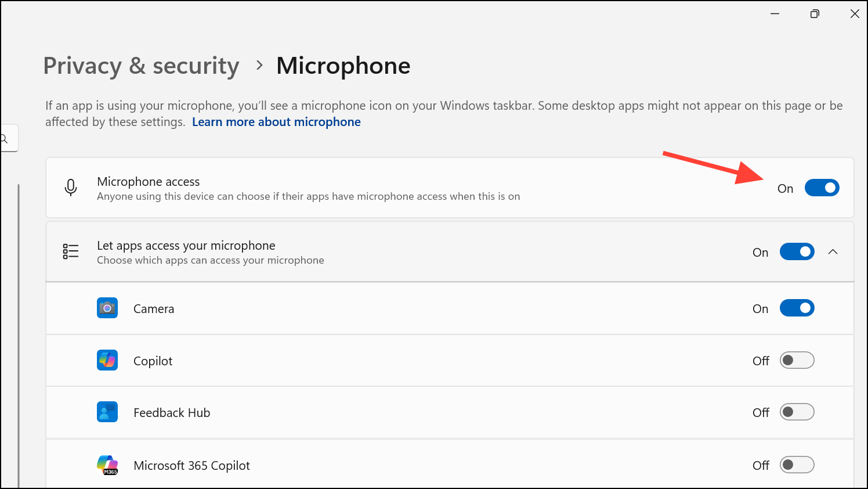The height and width of the screenshot is (489, 868).
Task: Click the Microphone page title
Action: 343,66
